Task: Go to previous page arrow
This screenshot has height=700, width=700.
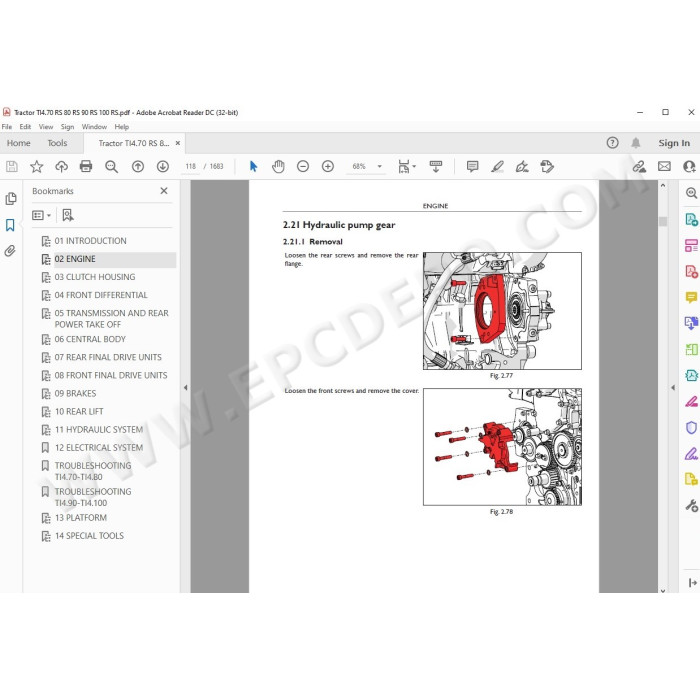Action: pyautogui.click(x=138, y=167)
